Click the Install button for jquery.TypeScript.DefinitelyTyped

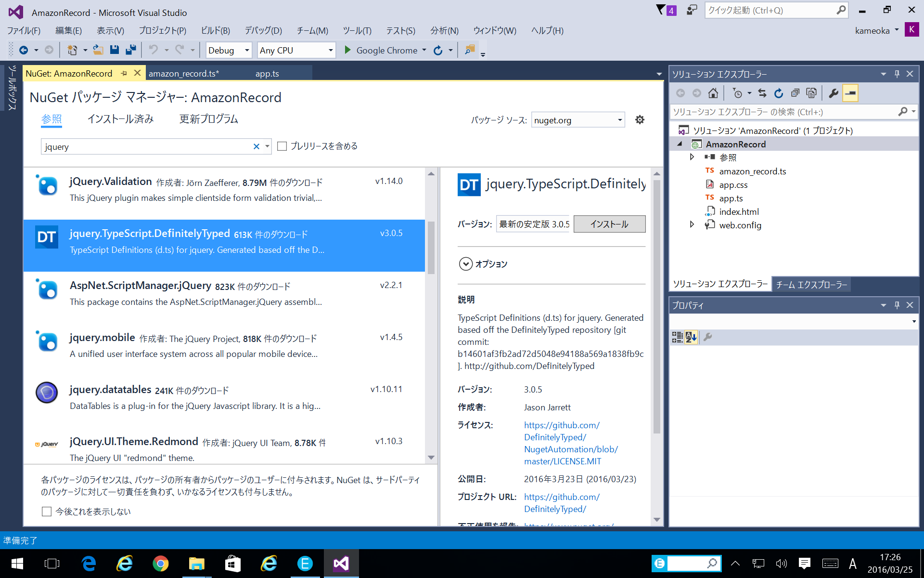tap(609, 224)
